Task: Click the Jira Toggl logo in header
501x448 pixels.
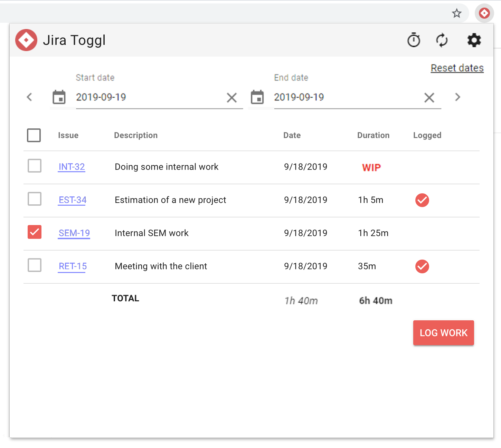Action: pyautogui.click(x=26, y=40)
